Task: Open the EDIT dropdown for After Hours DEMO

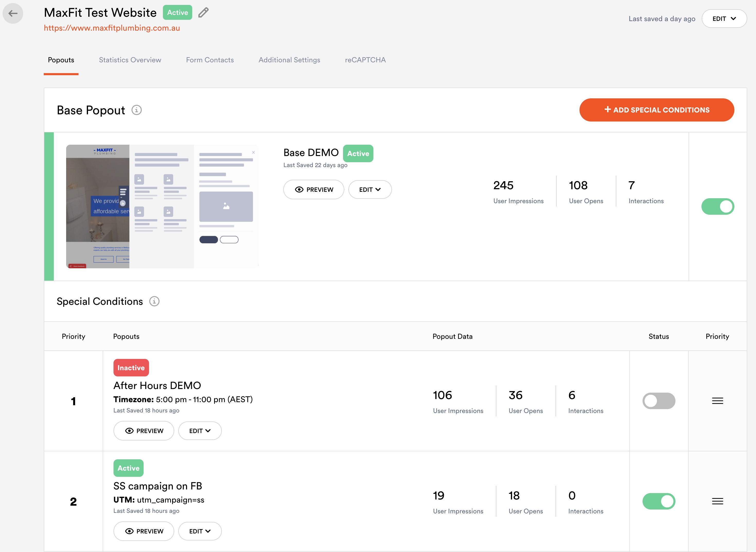Action: 200,431
